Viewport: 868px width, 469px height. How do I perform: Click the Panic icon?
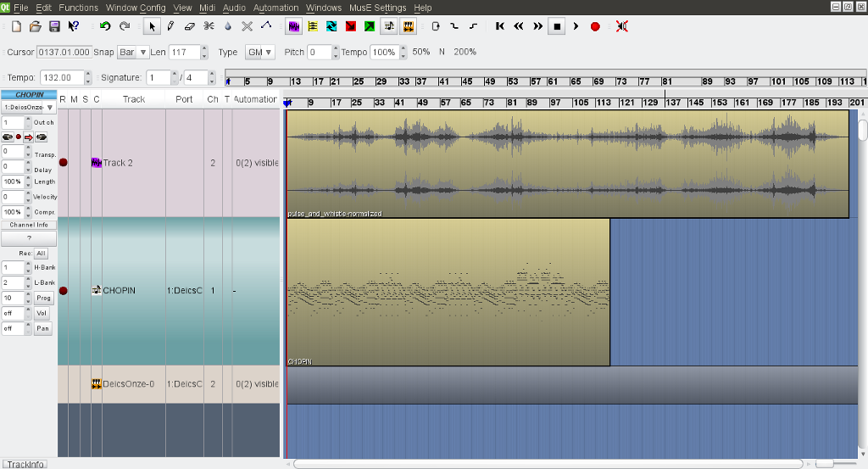621,26
